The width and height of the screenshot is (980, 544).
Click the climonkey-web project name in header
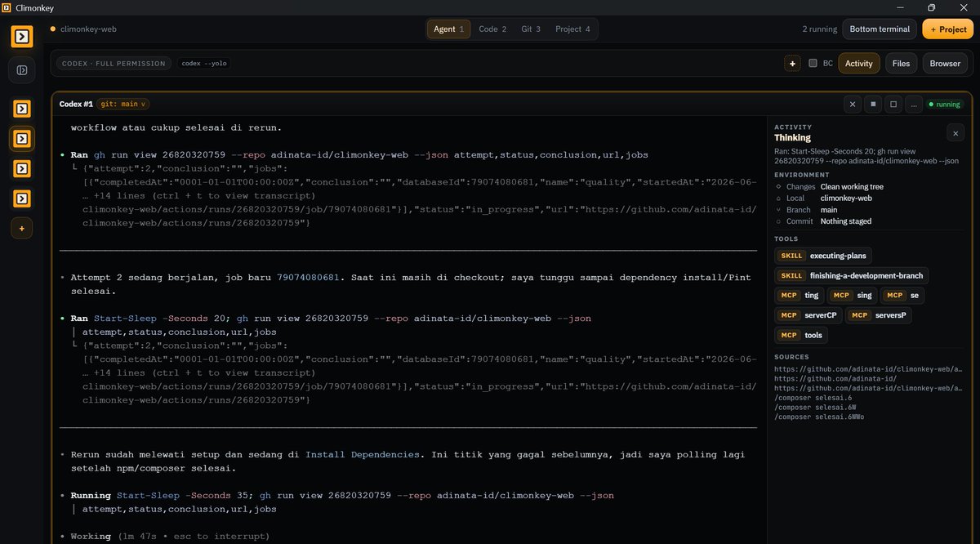coord(88,29)
